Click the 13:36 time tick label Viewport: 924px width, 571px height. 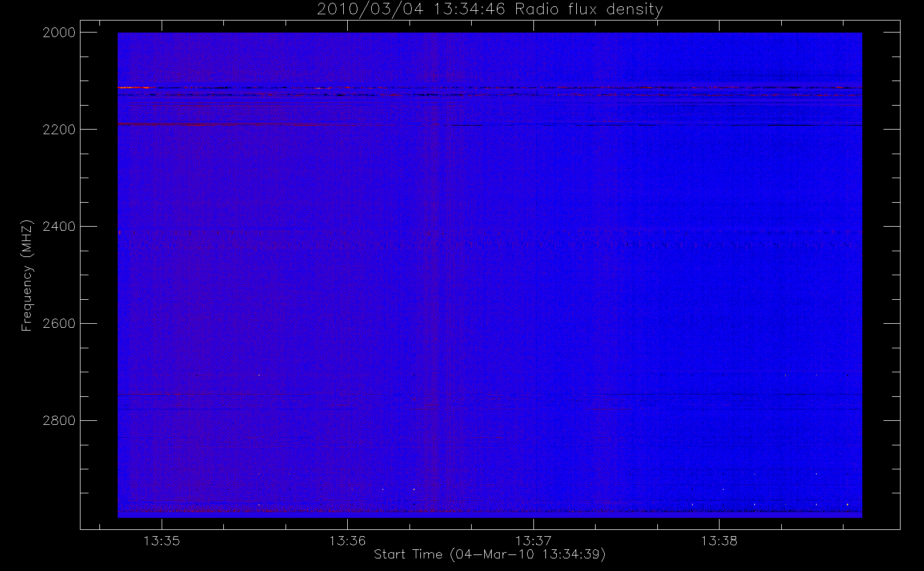pos(347,541)
